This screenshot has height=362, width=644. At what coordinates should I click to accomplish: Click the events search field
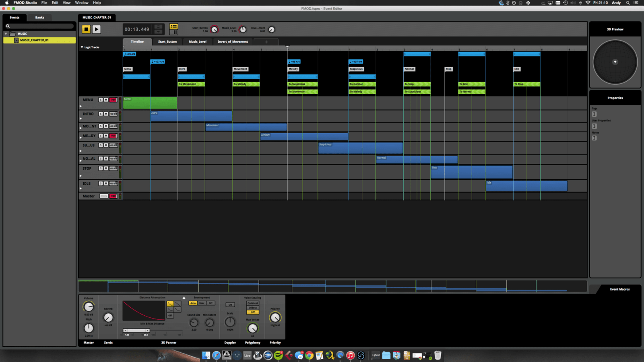point(39,26)
